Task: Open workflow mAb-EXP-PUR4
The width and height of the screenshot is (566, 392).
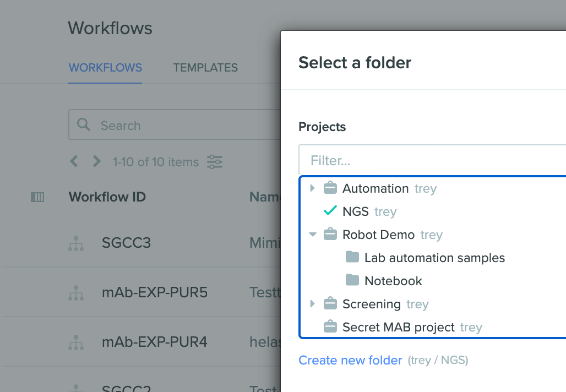Action: pos(155,342)
